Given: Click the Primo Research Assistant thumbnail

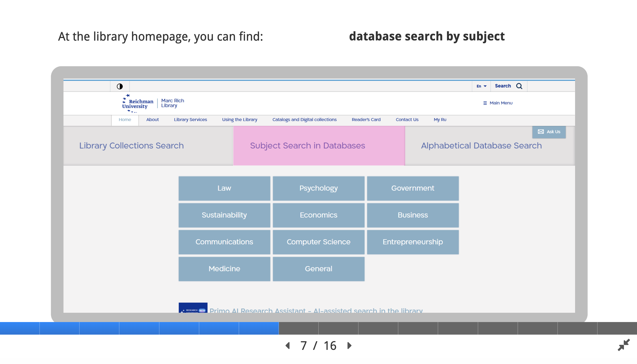Looking at the screenshot, I should [x=193, y=308].
